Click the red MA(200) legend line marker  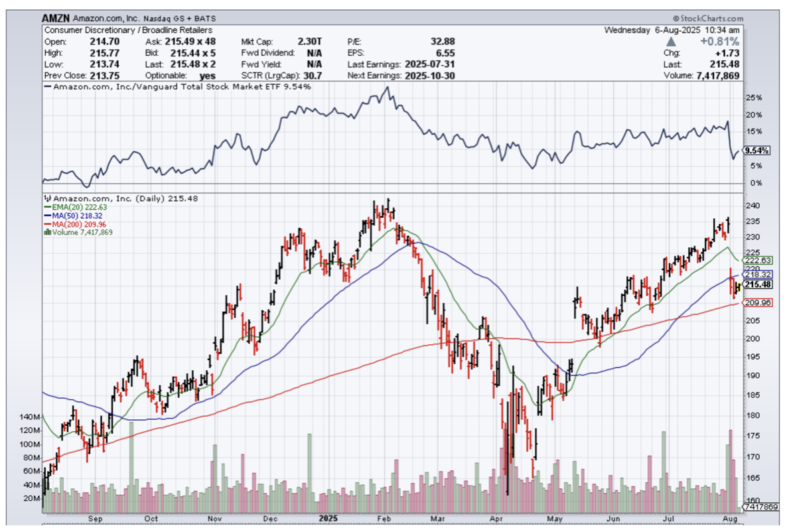pos(46,224)
